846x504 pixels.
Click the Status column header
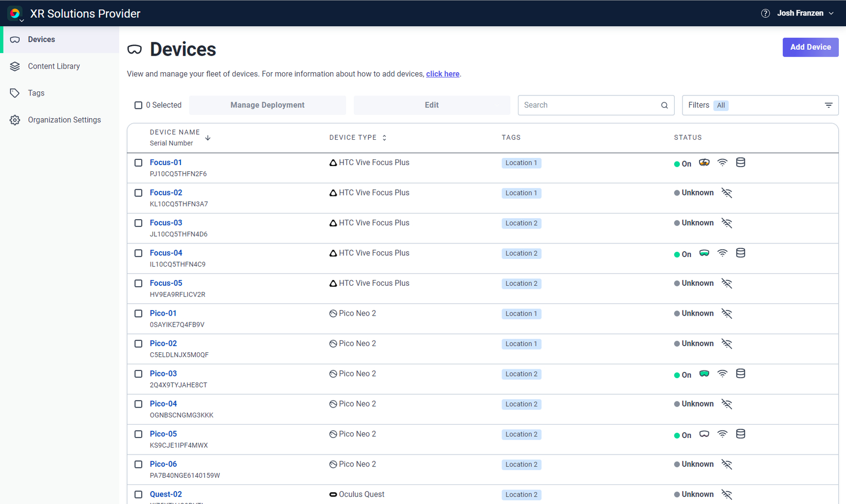[688, 138]
